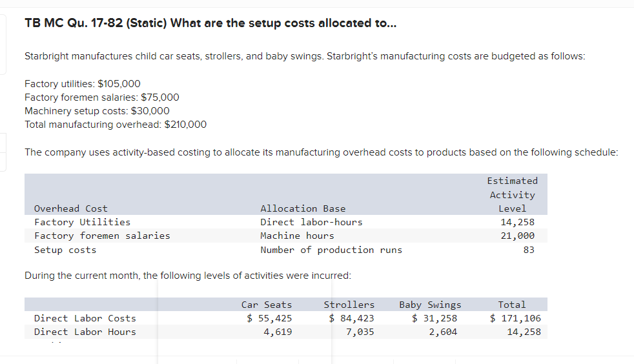The image size is (634, 364).
Task: Click the Setup costs row label
Action: click(65, 250)
